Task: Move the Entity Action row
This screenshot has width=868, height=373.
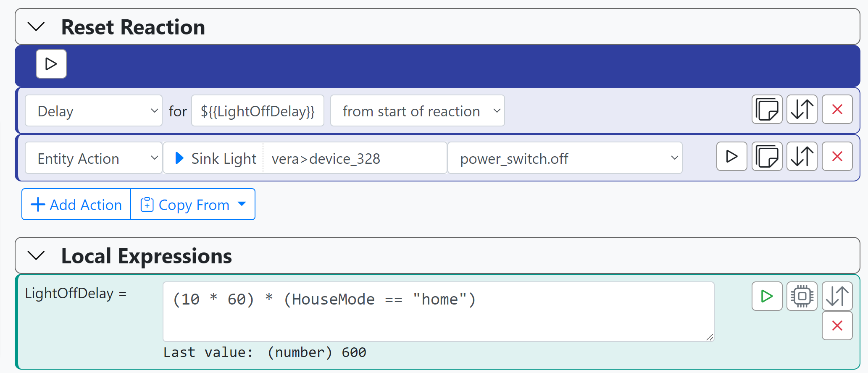Action: click(802, 157)
